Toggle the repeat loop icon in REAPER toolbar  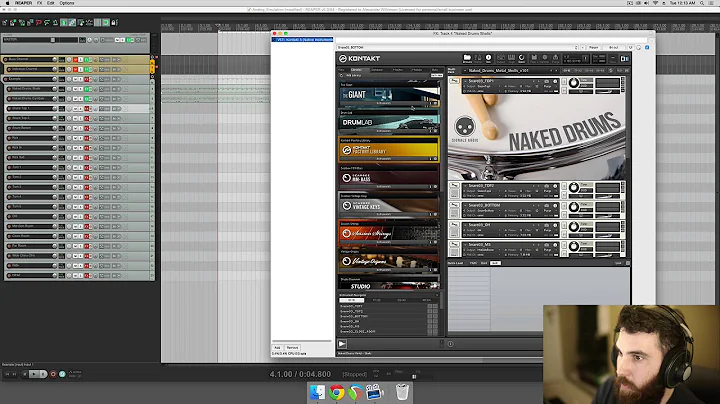(106, 22)
